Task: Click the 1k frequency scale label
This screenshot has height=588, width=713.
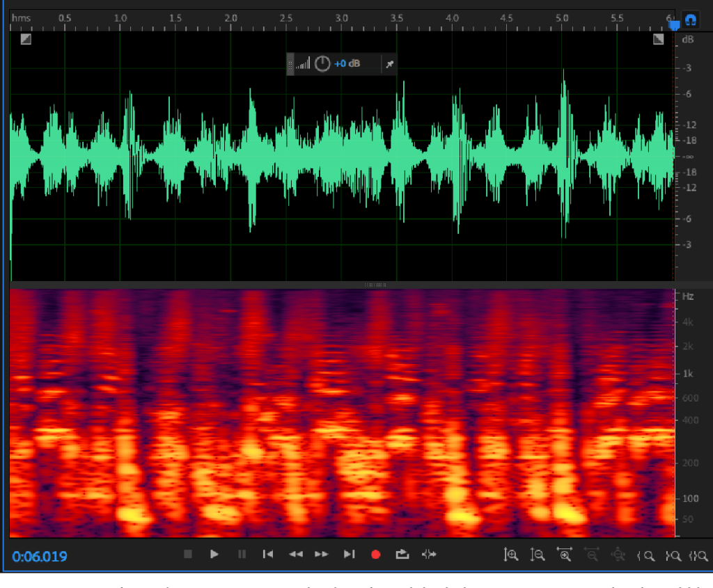Action: (687, 374)
